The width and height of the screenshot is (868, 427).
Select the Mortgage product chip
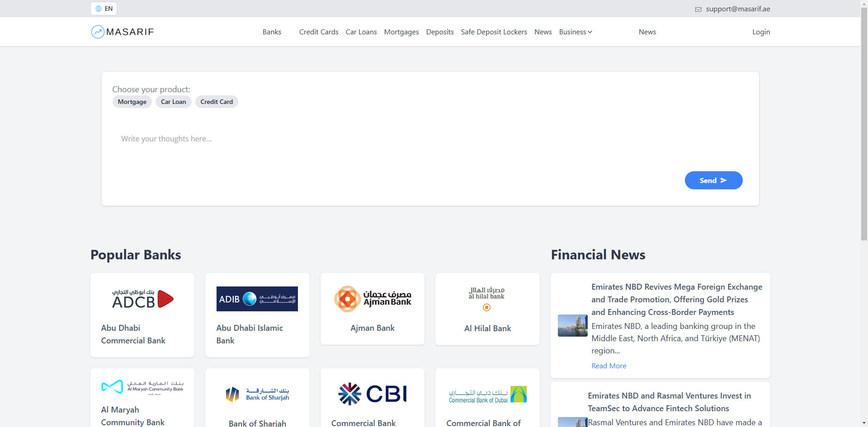click(132, 102)
